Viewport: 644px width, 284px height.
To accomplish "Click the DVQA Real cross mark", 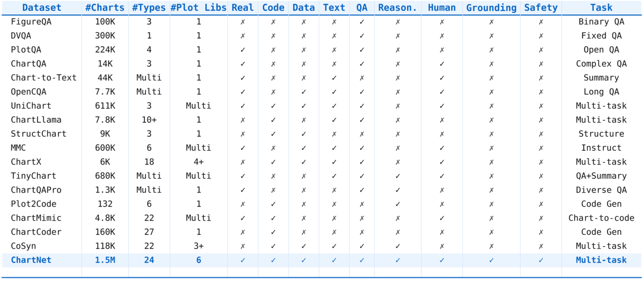I will [x=243, y=36].
